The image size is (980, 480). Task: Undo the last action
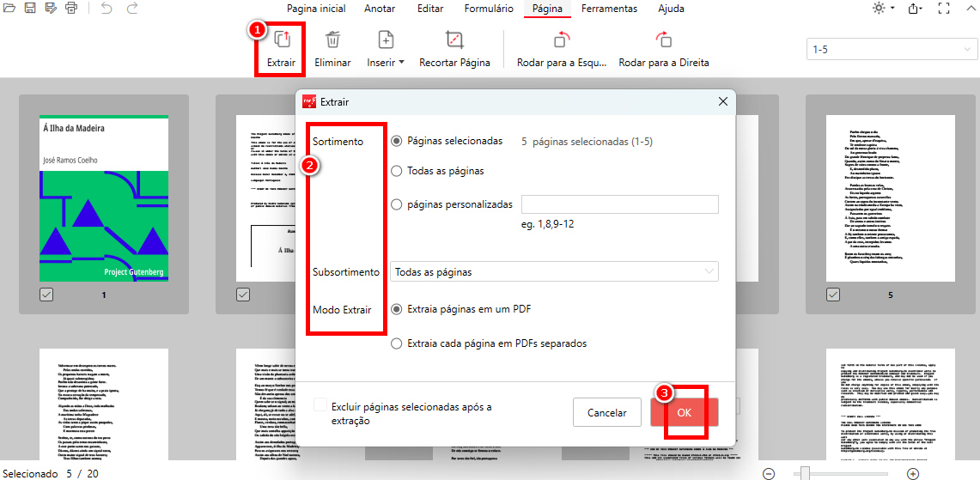click(107, 8)
